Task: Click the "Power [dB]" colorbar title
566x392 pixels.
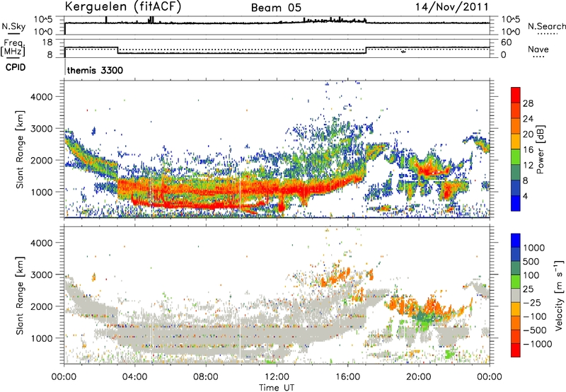Action: click(x=540, y=149)
